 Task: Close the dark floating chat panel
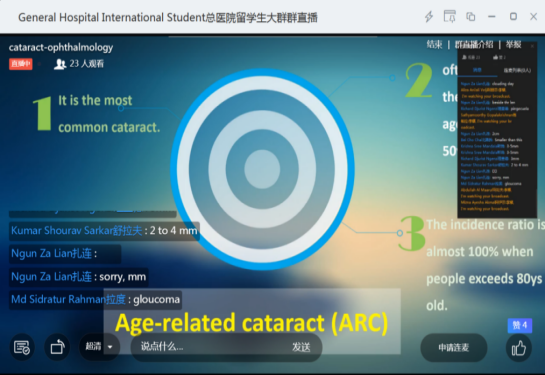click(x=532, y=46)
